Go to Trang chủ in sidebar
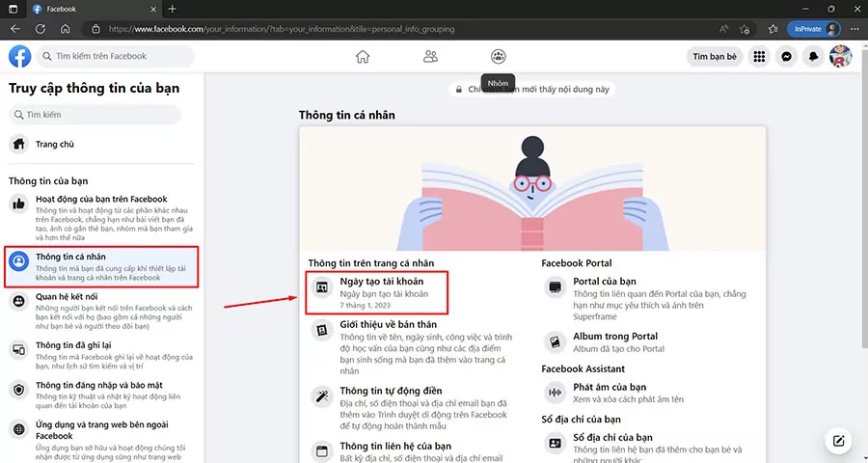The image size is (868, 463). pyautogui.click(x=101, y=144)
